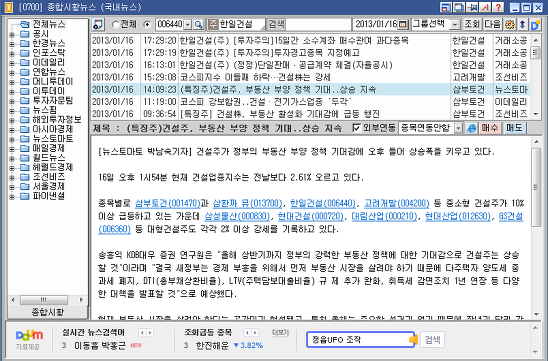548x361 pixels.
Task: Open the 현대건설(000720) link
Action: coord(311,216)
